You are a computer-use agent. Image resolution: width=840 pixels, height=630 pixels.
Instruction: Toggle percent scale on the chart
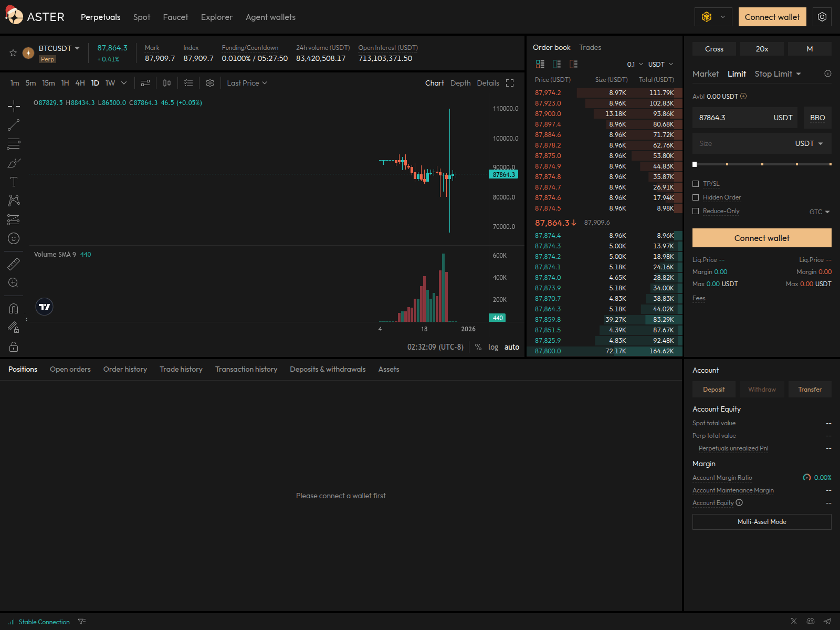tap(478, 347)
